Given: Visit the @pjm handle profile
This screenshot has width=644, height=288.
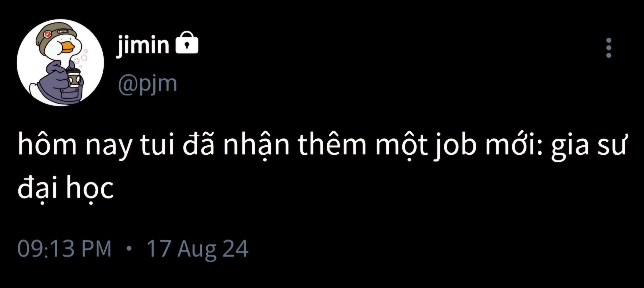Looking at the screenshot, I should click(x=147, y=84).
